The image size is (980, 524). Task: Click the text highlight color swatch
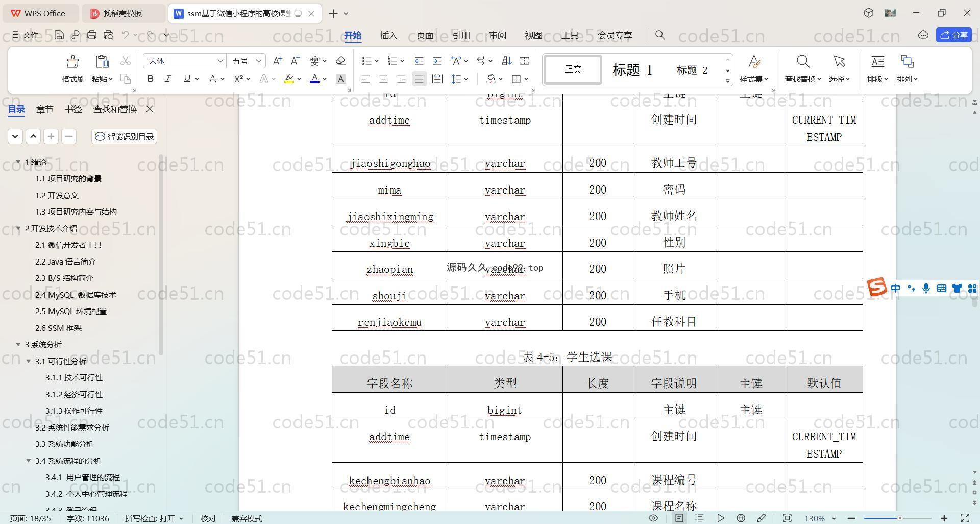[x=289, y=79]
